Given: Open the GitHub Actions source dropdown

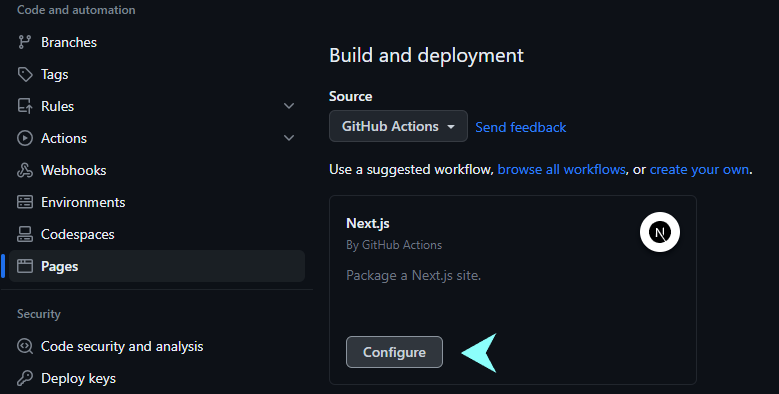Looking at the screenshot, I should pos(398,126).
